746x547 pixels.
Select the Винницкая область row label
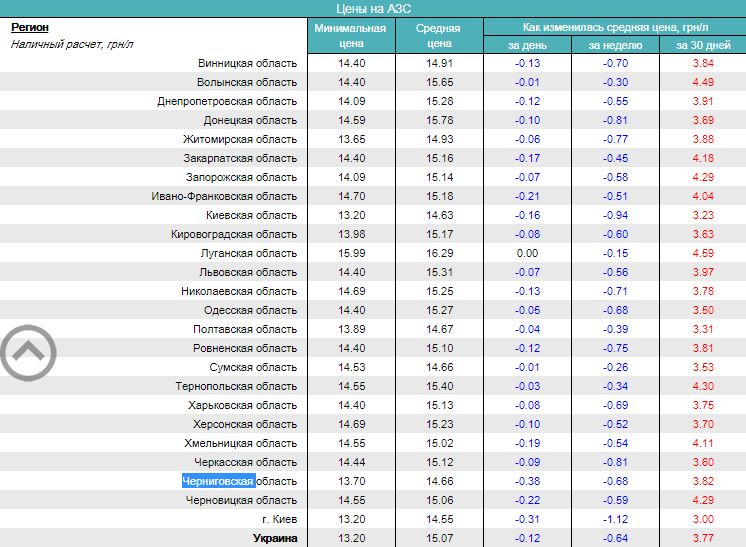pos(247,64)
